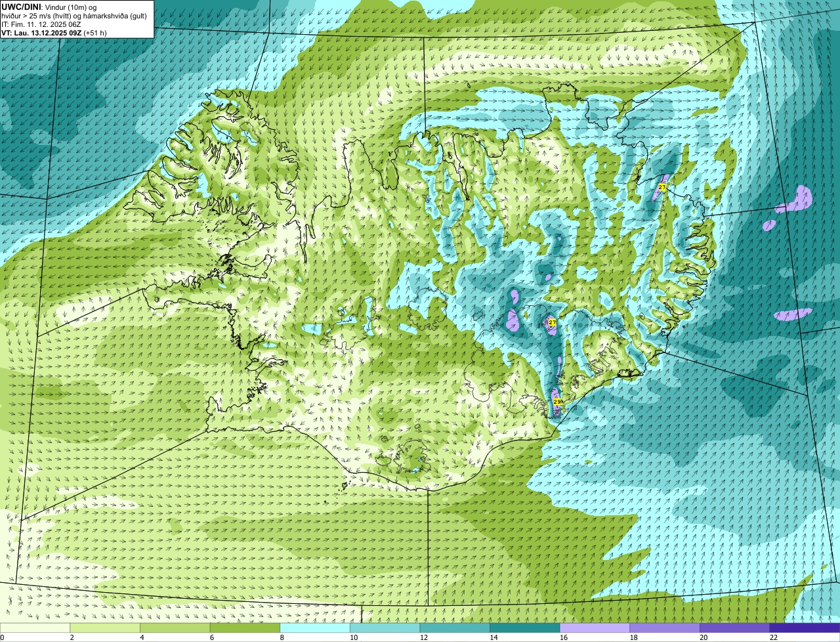This screenshot has width=840, height=642.
Task: Click legend scale label "0"
Action: pos(2,637)
